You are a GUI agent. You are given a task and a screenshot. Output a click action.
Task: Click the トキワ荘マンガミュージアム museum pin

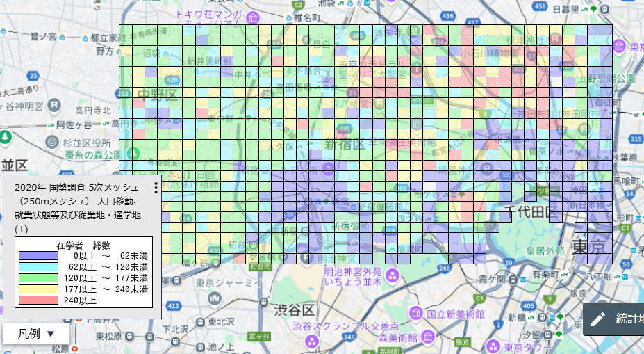click(253, 17)
